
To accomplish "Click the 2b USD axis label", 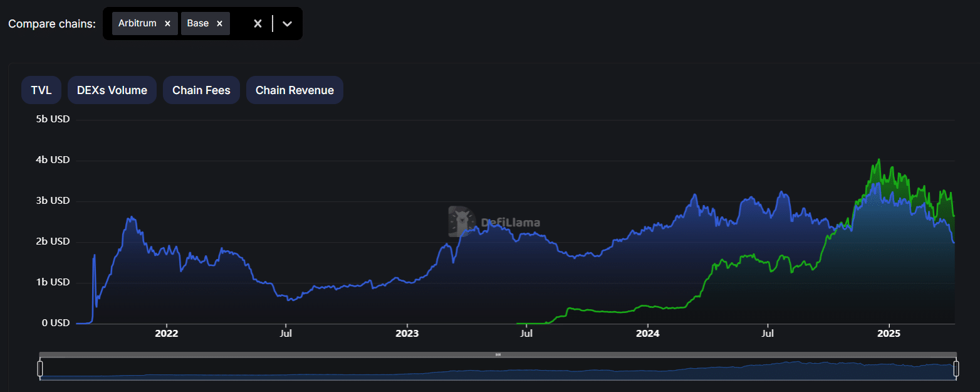I will coord(53,241).
